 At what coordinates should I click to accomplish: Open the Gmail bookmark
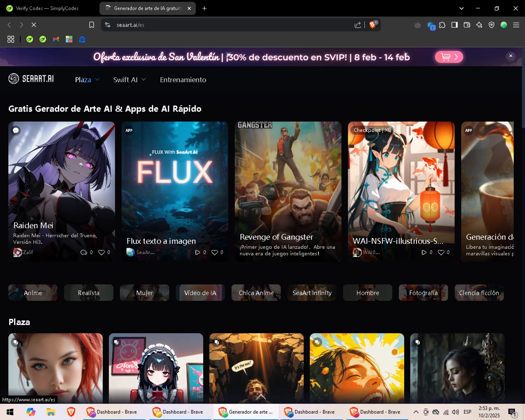tap(56, 39)
